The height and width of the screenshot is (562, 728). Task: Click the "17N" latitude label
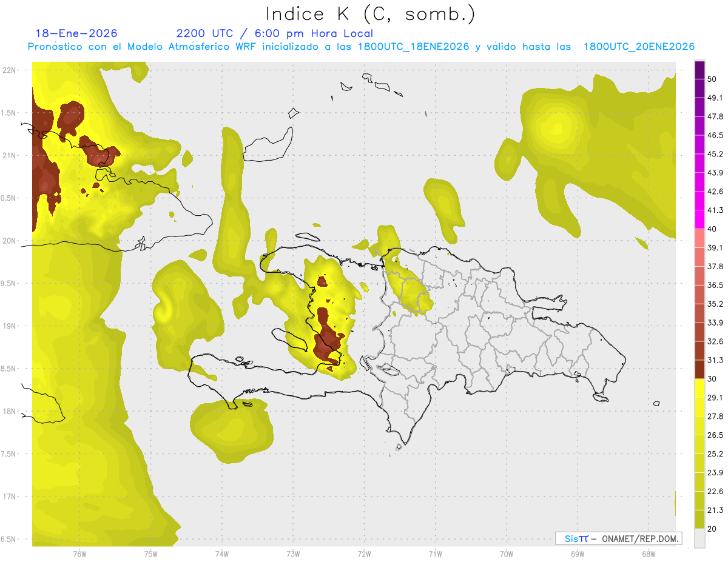click(10, 497)
